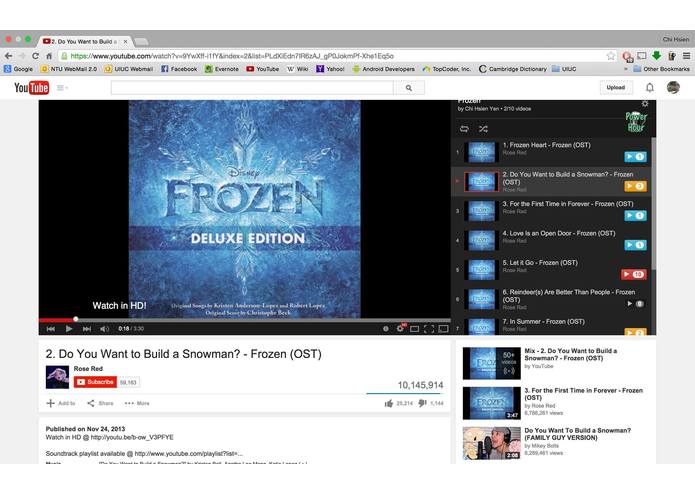Viewport: 695px width, 494px height.
Task: Enter fullscreen video mode
Action: 429,329
